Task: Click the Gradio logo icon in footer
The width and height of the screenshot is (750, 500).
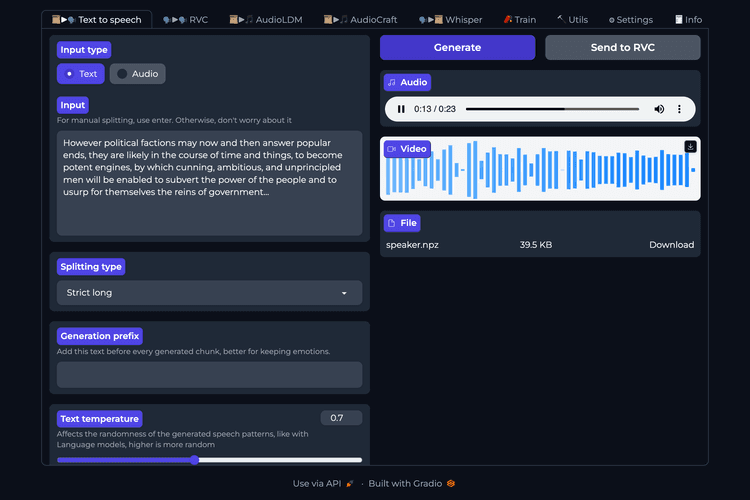Action: (x=451, y=483)
